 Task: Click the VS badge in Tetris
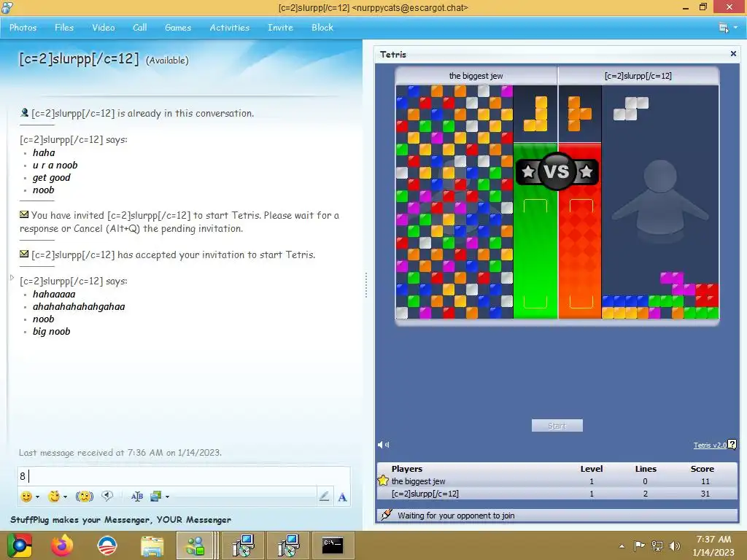tap(557, 171)
